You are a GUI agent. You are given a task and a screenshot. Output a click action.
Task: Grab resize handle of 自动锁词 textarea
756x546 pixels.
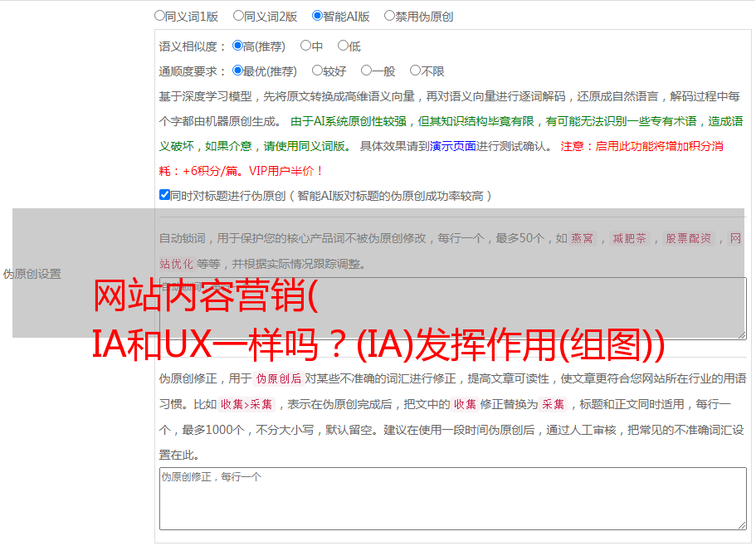[x=742, y=335]
